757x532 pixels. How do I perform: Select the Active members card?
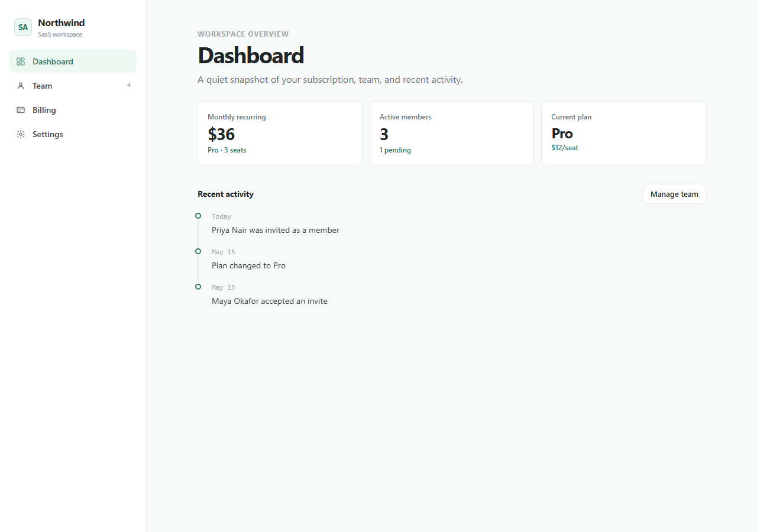coord(452,134)
